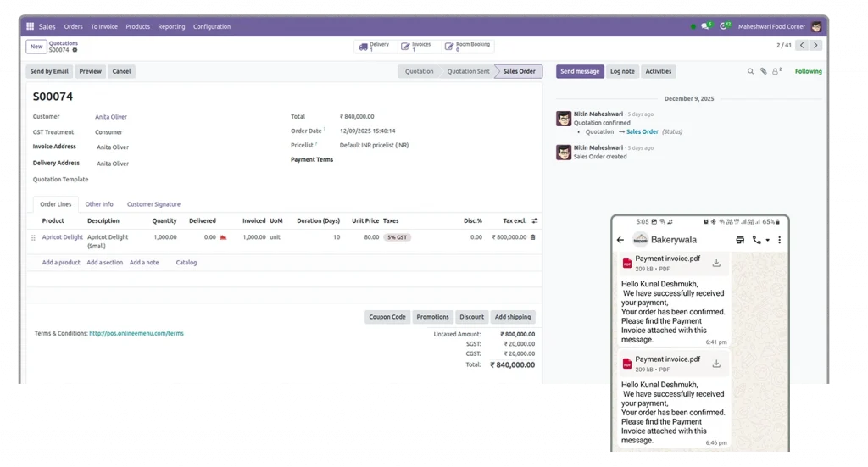Open the gear actions menu next to S00074
This screenshot has height=467, width=868.
pyautogui.click(x=75, y=50)
